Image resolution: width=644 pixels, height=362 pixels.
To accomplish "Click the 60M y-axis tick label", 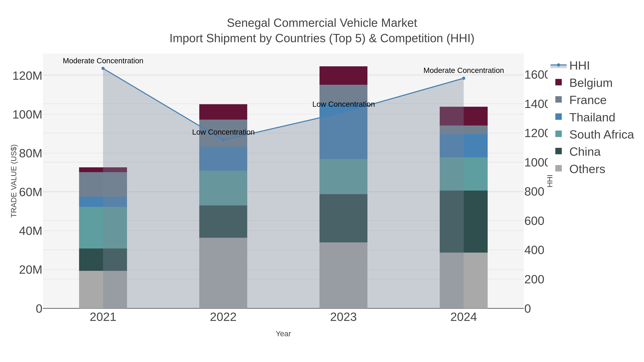I will pos(30,192).
